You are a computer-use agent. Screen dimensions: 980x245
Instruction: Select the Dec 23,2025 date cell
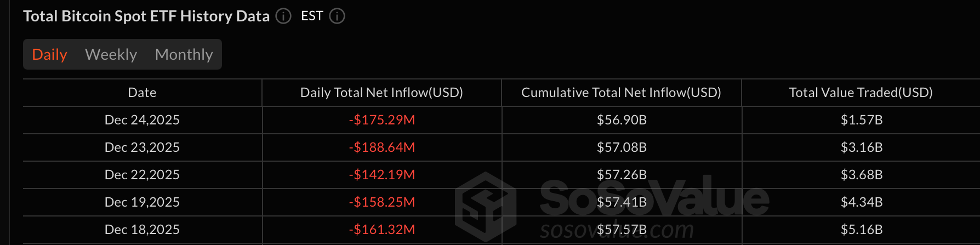[142, 147]
